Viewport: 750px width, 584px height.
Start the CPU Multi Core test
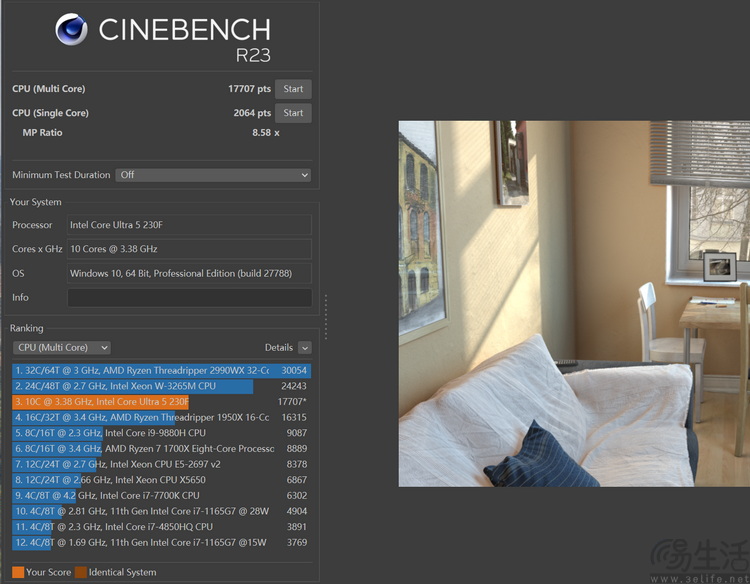(x=293, y=89)
